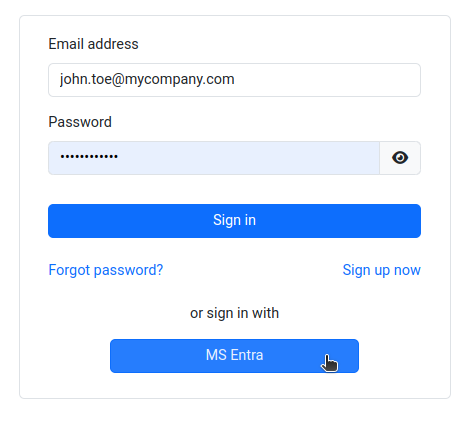
Task: Focus the Password input field
Action: pos(214,158)
